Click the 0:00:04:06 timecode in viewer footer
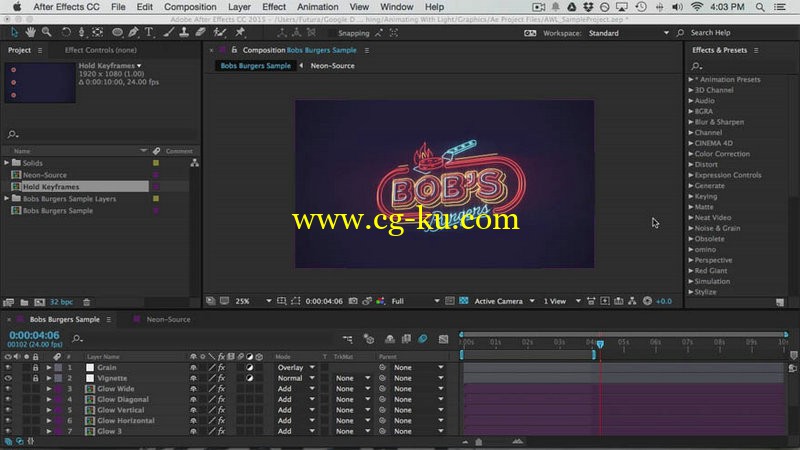 click(x=324, y=301)
